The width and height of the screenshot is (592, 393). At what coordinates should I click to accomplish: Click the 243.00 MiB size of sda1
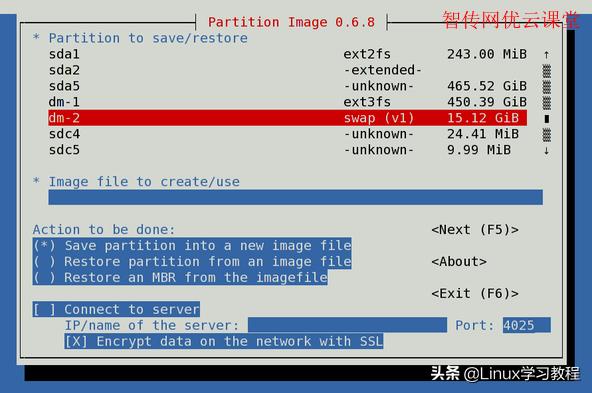[x=487, y=54]
